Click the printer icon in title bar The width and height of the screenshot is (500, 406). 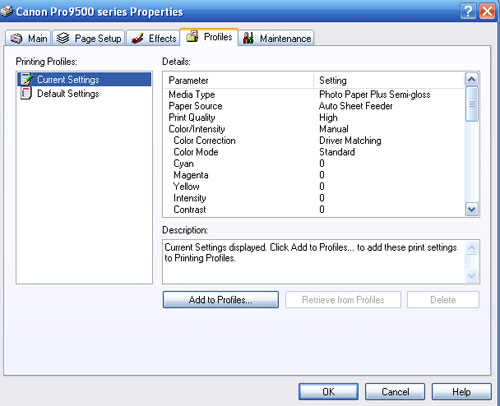6,12
